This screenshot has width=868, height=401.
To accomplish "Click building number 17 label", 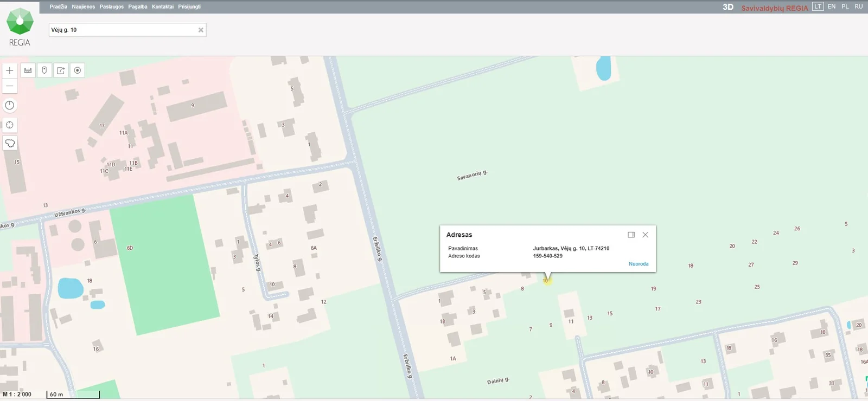I will click(x=102, y=125).
